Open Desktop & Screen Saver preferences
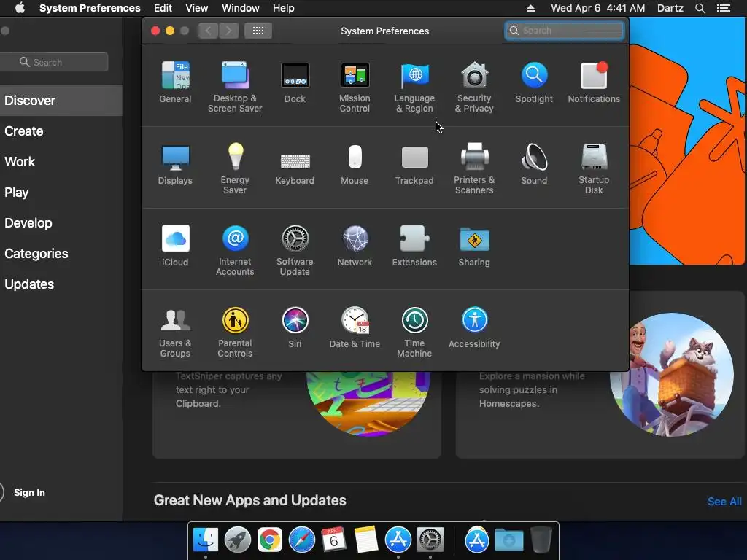This screenshot has height=560, width=747. (x=235, y=87)
